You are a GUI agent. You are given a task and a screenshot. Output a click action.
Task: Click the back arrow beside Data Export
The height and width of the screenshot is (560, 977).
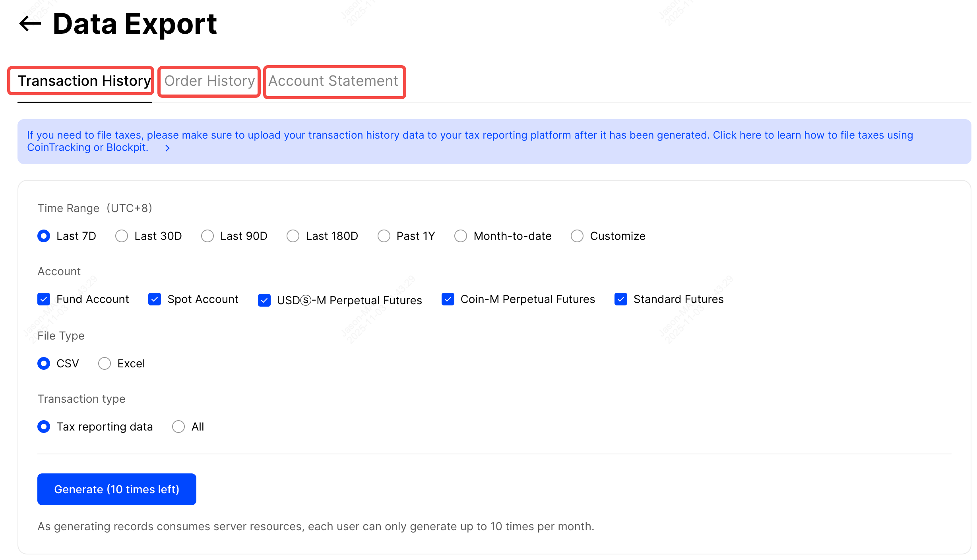coord(30,23)
